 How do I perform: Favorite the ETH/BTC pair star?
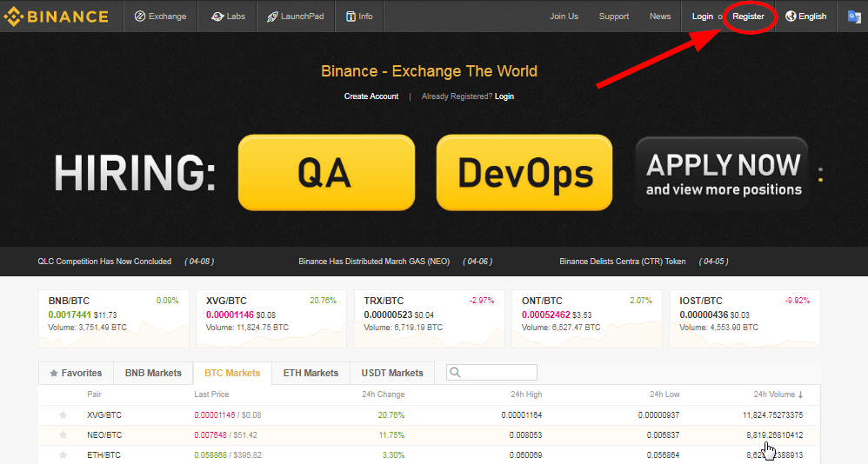[63, 454]
